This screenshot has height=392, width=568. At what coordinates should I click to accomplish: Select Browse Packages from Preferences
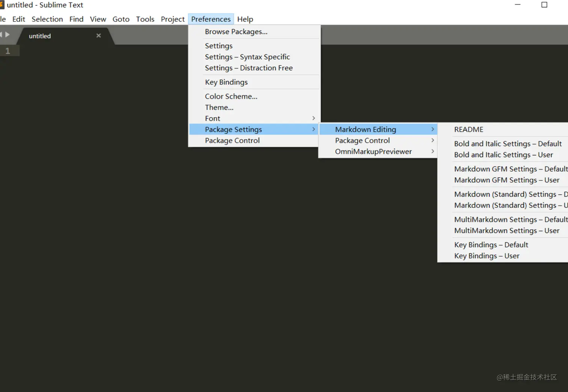click(x=236, y=32)
